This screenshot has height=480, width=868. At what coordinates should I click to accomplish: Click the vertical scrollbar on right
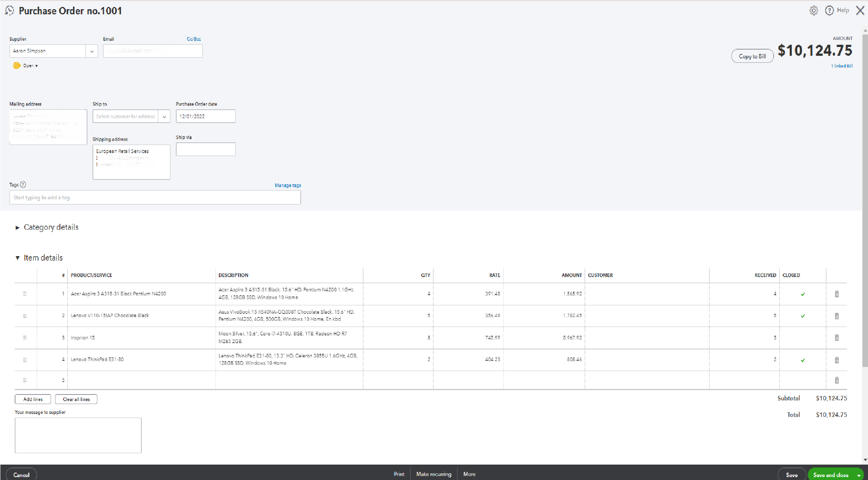coord(865,198)
